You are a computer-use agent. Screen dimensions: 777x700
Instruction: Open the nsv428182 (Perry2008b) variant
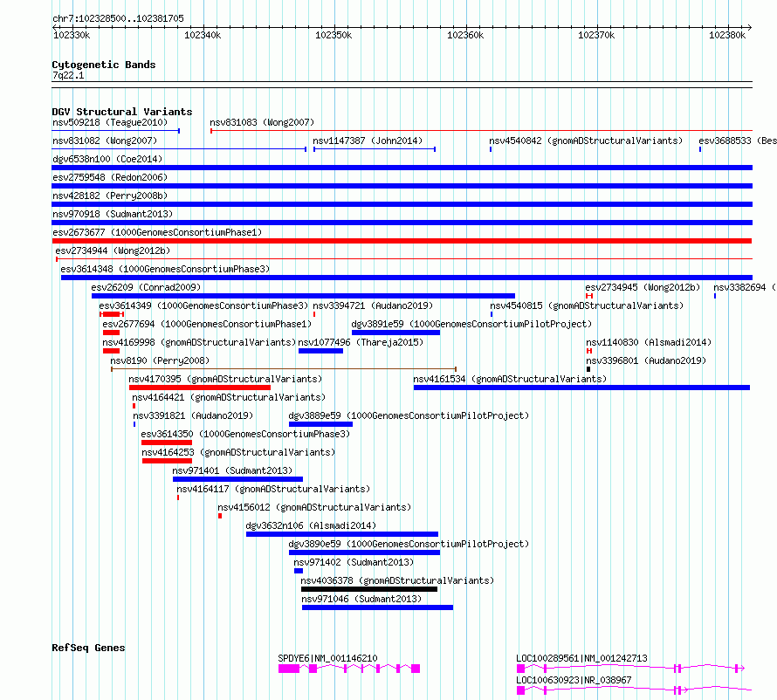point(110,196)
